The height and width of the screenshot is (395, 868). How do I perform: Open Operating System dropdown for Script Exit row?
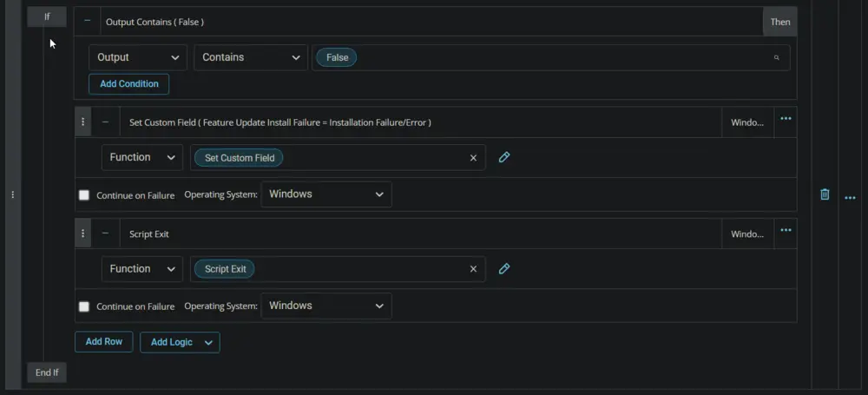coord(326,306)
